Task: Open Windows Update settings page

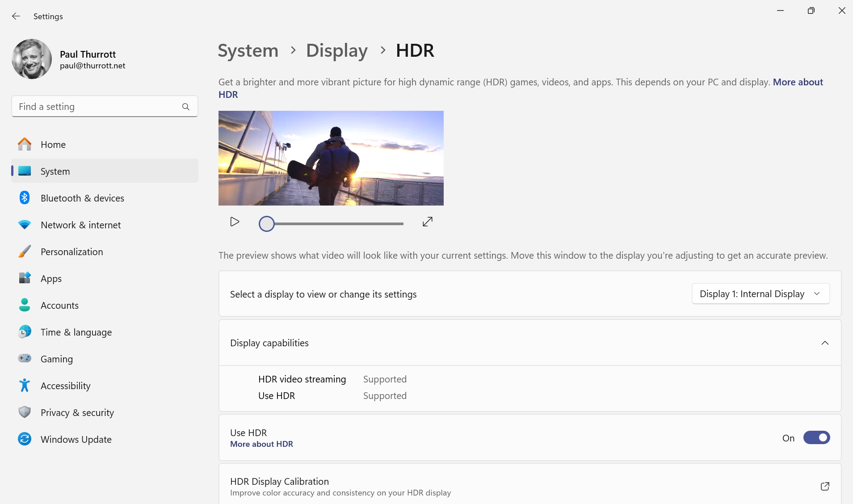Action: (x=76, y=440)
